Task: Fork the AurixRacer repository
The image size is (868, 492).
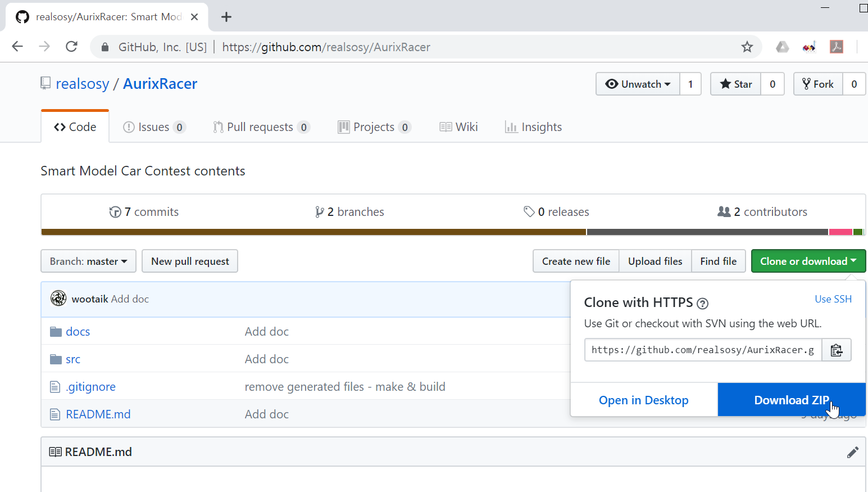Action: [x=818, y=84]
